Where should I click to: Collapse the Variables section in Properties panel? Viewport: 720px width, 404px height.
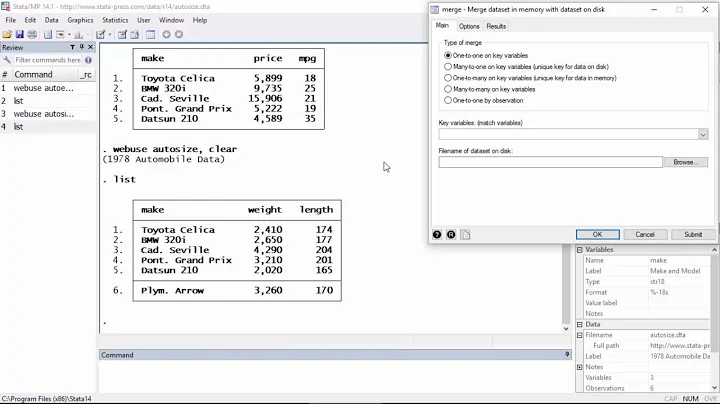581,249
